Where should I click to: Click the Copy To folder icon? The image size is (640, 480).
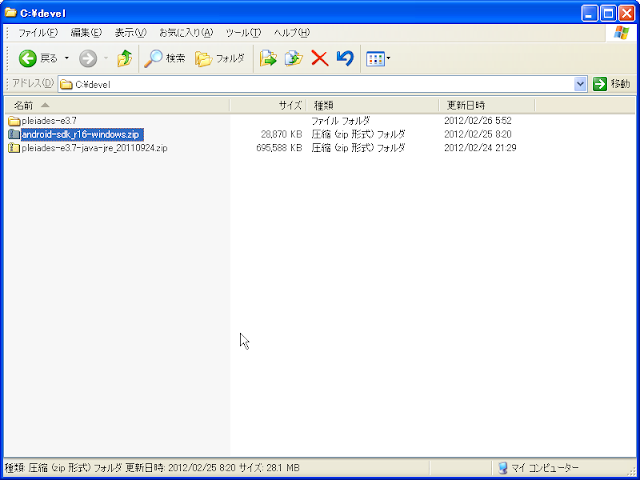293,59
